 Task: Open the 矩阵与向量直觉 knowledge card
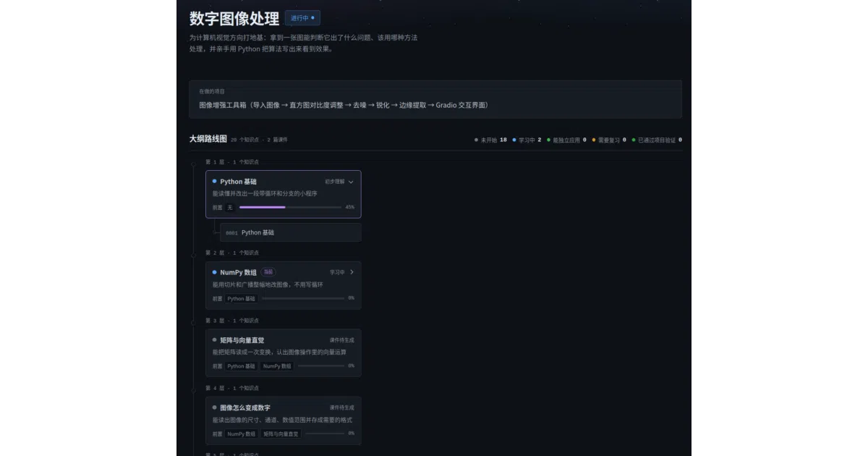coord(283,352)
